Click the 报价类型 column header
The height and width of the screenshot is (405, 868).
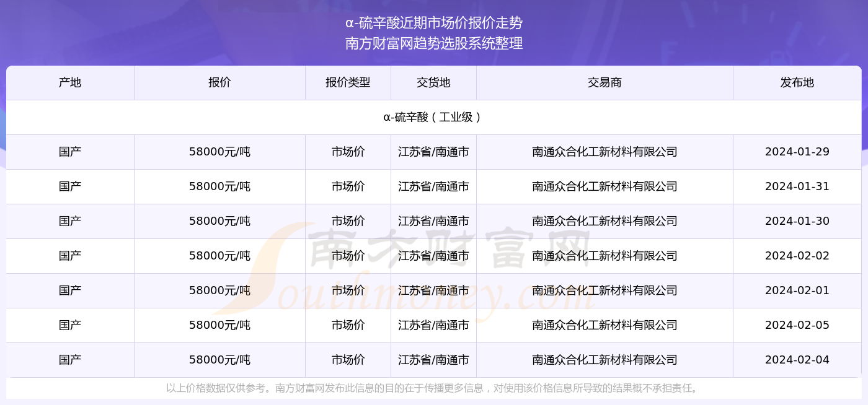click(348, 82)
